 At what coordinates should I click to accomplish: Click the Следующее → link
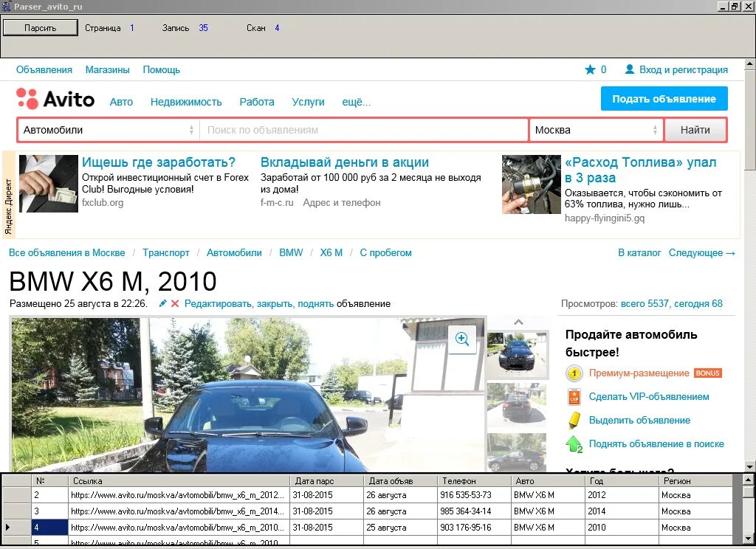point(701,253)
